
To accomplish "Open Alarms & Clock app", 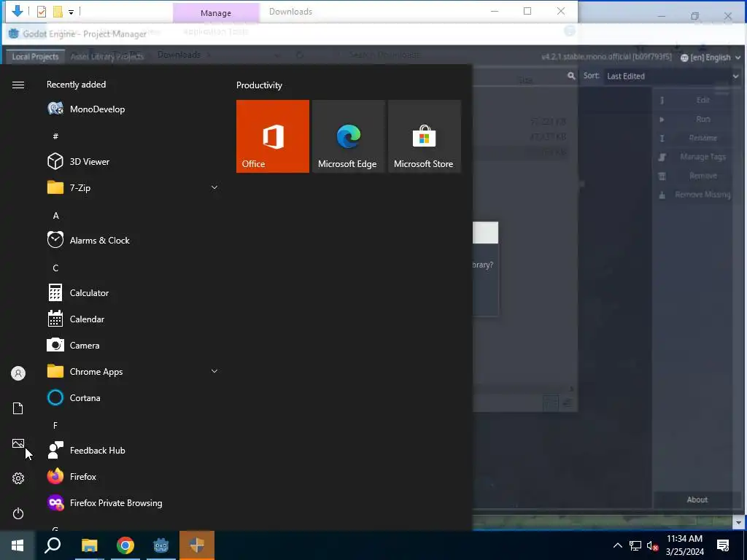I will click(x=133, y=240).
